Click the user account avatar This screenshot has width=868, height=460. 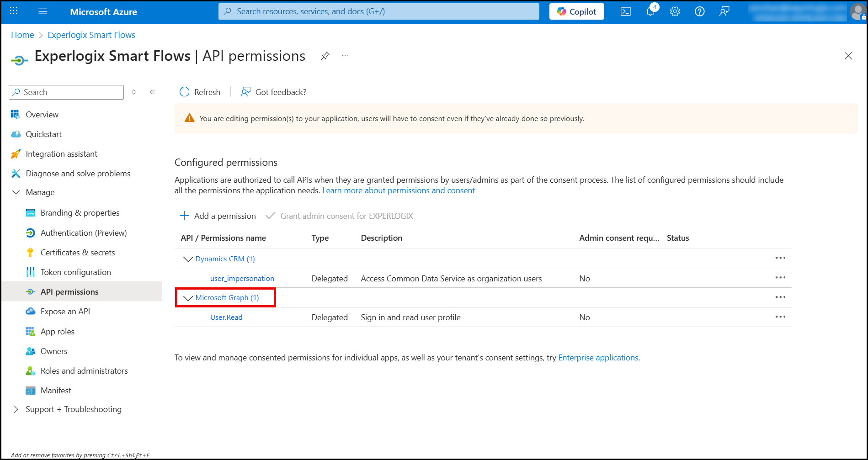(x=857, y=11)
